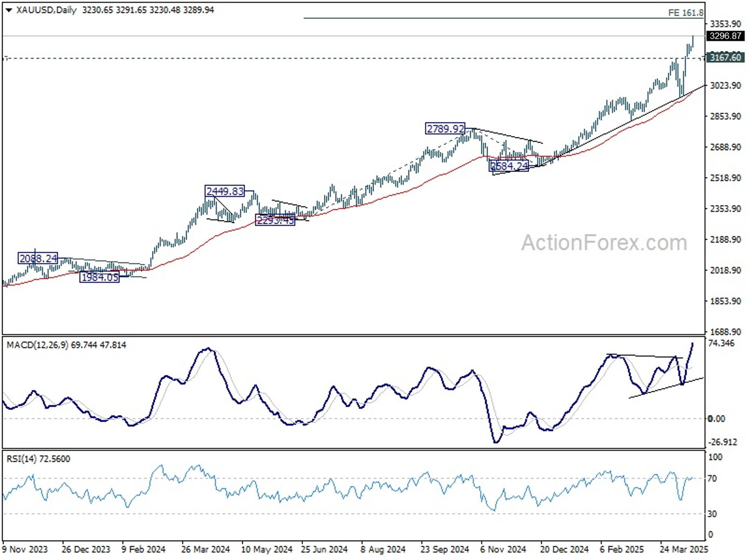Click the 2293.45 low label
The height and width of the screenshot is (560, 752).
pyautogui.click(x=275, y=220)
